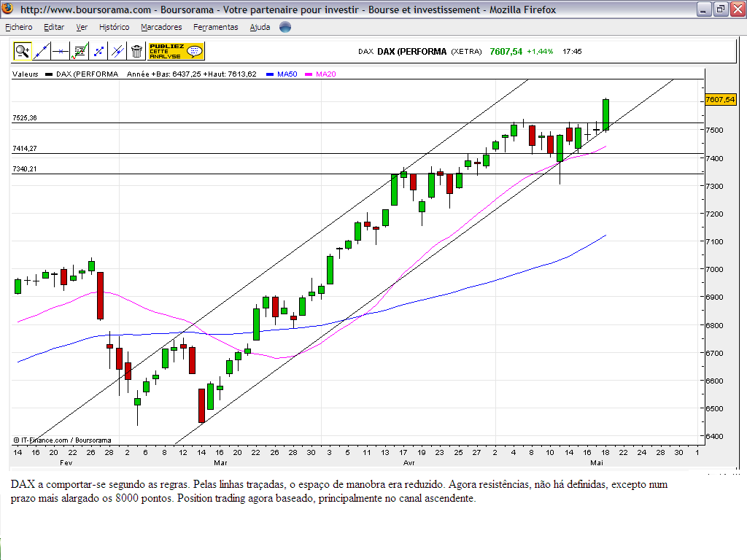Screen dimensions: 747x560
Task: Click the black DAX series color marker
Action: pyautogui.click(x=49, y=74)
